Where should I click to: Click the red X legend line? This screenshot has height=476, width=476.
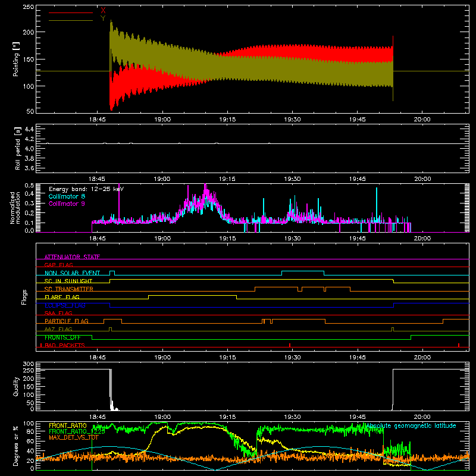pos(71,12)
